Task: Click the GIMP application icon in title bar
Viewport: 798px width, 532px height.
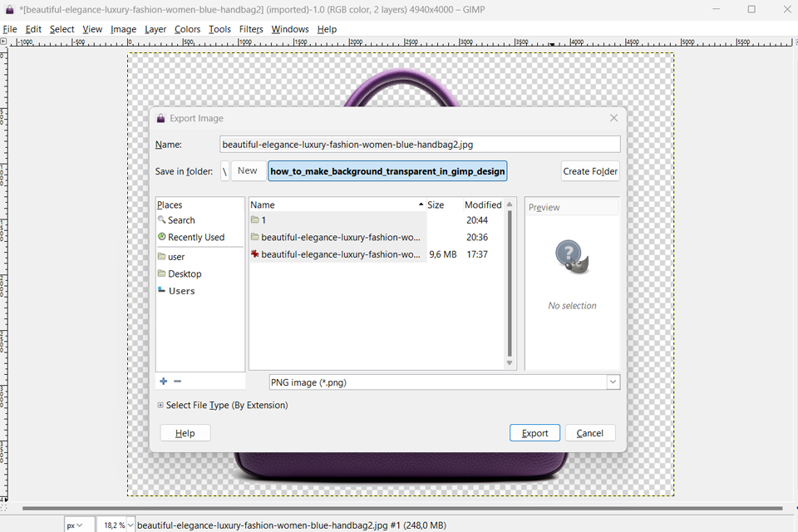Action: click(x=10, y=9)
